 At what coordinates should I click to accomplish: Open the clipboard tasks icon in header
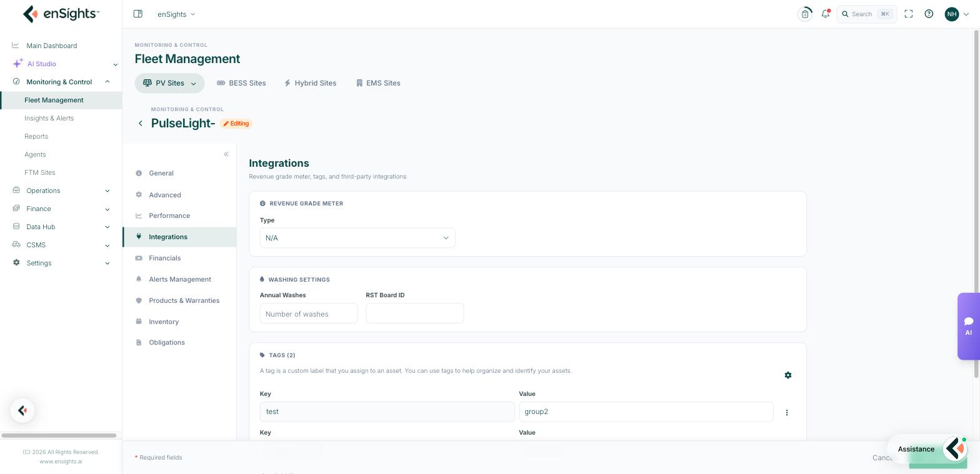pyautogui.click(x=805, y=14)
